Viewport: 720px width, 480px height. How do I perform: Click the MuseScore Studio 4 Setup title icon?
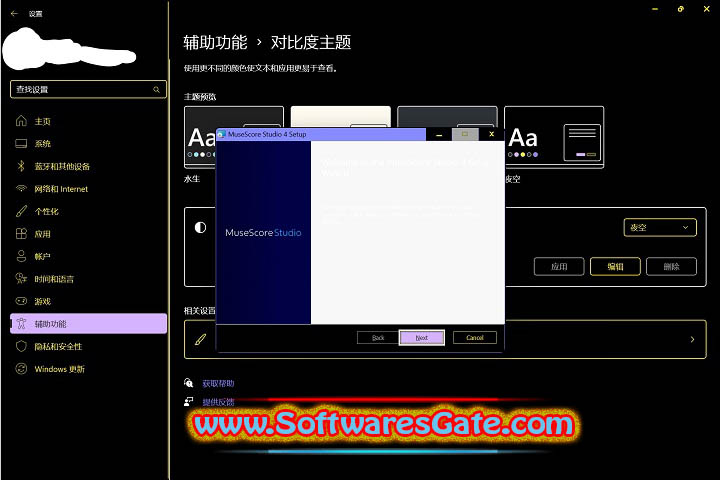(x=221, y=134)
